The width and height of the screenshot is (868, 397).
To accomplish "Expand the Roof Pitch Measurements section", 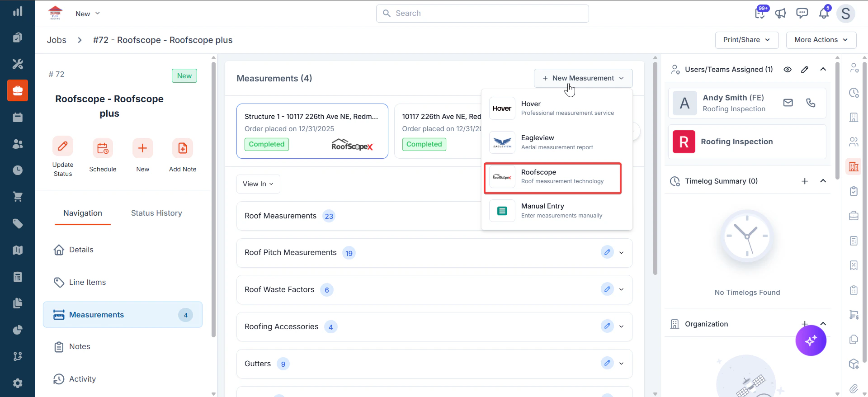I will click(621, 253).
